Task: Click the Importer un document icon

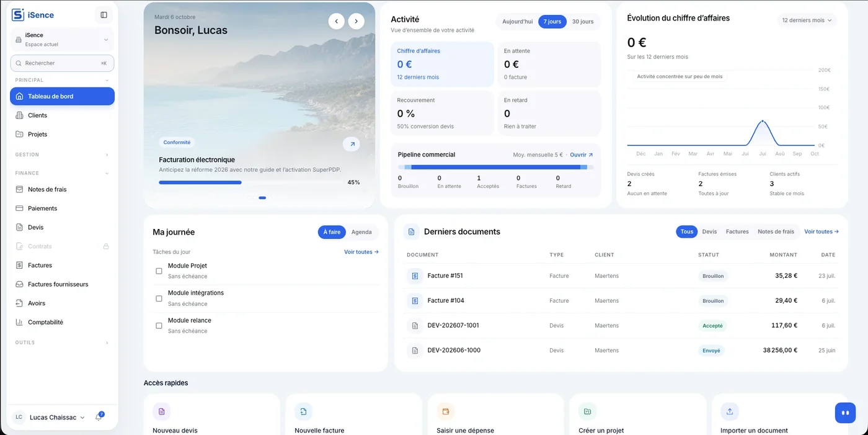Action: (729, 411)
